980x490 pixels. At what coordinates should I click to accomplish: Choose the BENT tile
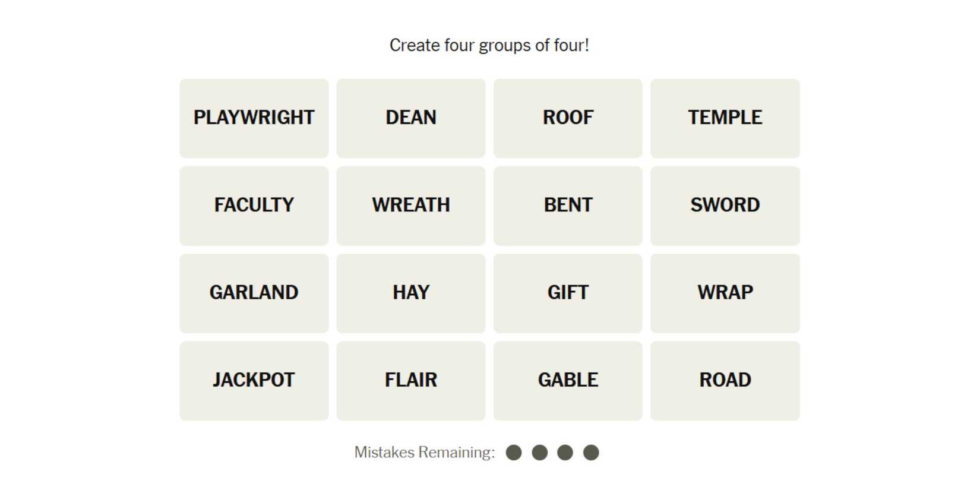[x=568, y=206]
